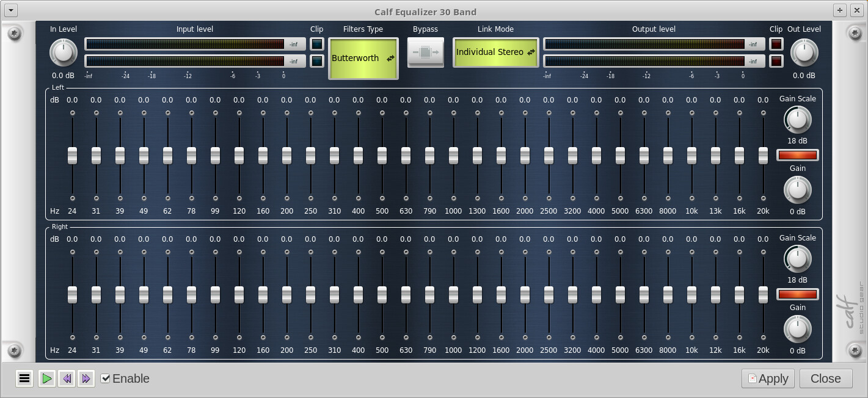868x398 pixels.
Task: Click the Right channel Gain knob
Action: (797, 329)
